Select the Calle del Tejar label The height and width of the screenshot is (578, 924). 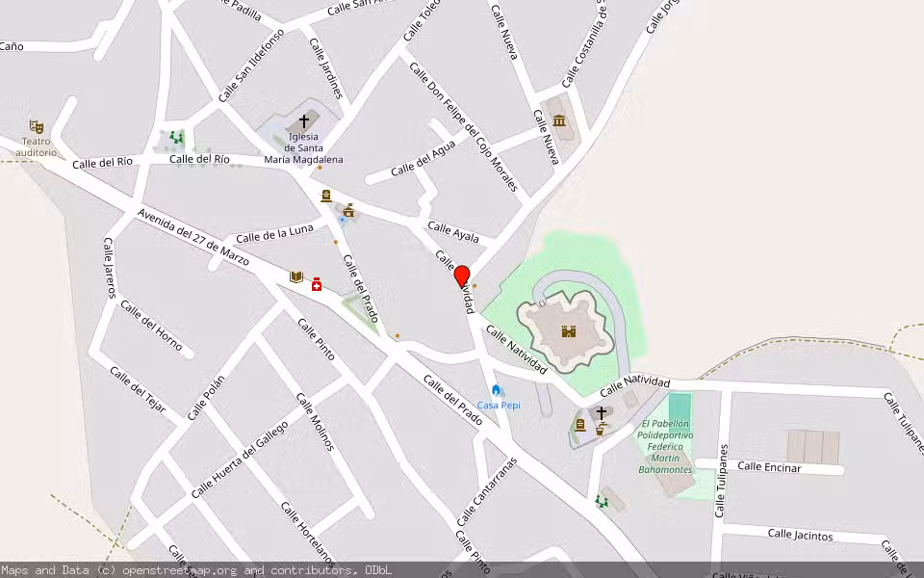138,389
